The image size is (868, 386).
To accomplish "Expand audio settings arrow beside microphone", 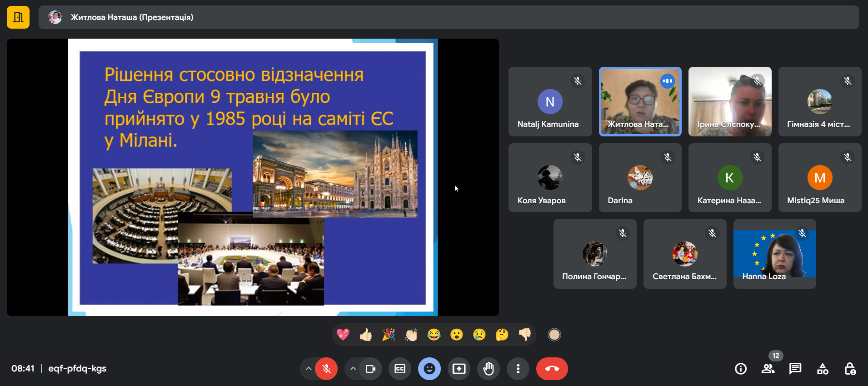I will click(309, 369).
